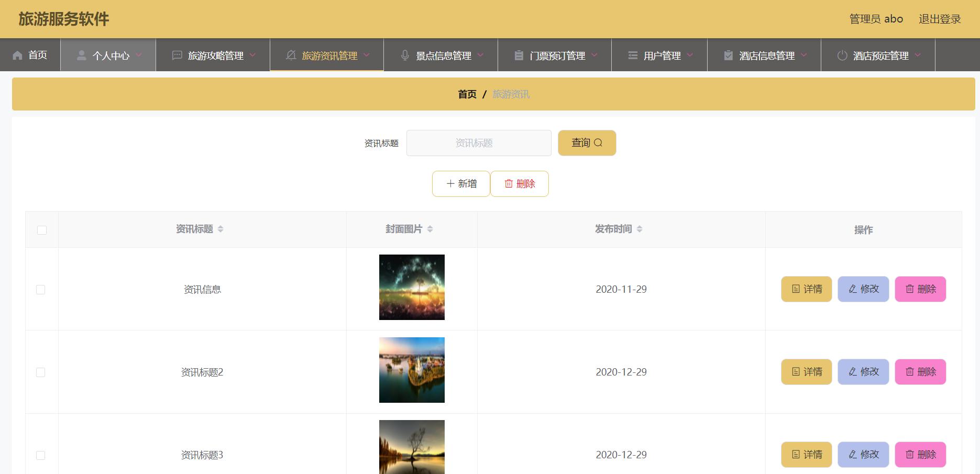Expand the 个人中心 dropdown
980x474 pixels.
[x=139, y=54]
